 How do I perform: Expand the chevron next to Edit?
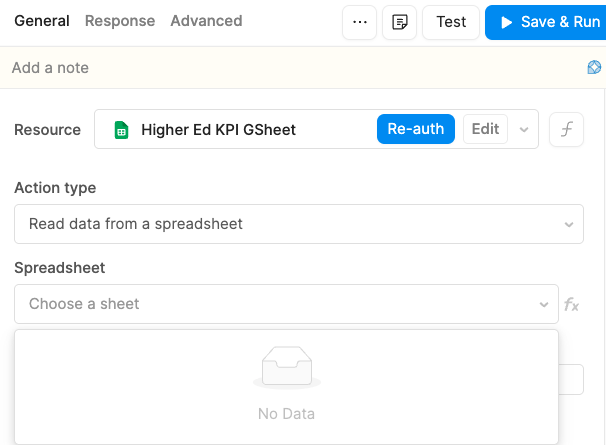[524, 130]
